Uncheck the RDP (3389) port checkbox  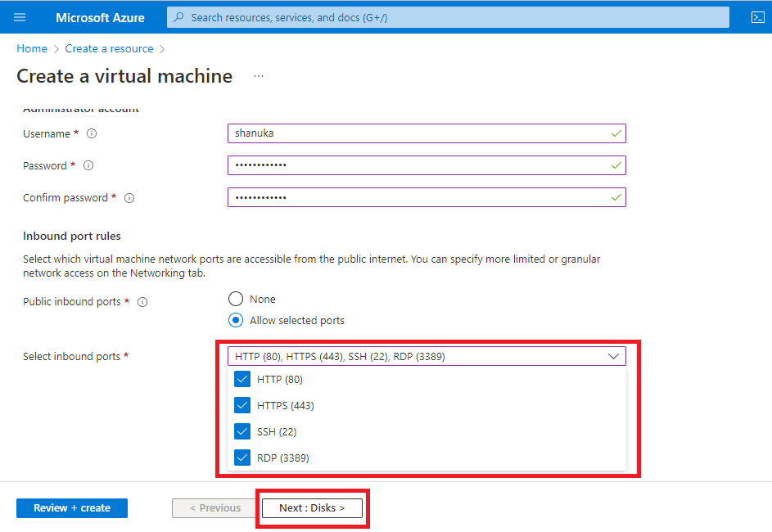[x=242, y=458]
